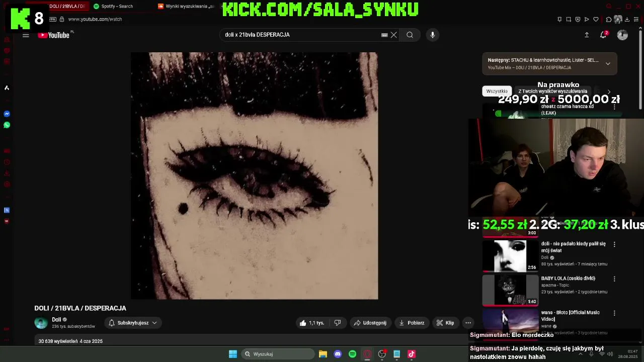The height and width of the screenshot is (362, 644).
Task: Click the 'Udostępnij' share button
Action: point(370,323)
